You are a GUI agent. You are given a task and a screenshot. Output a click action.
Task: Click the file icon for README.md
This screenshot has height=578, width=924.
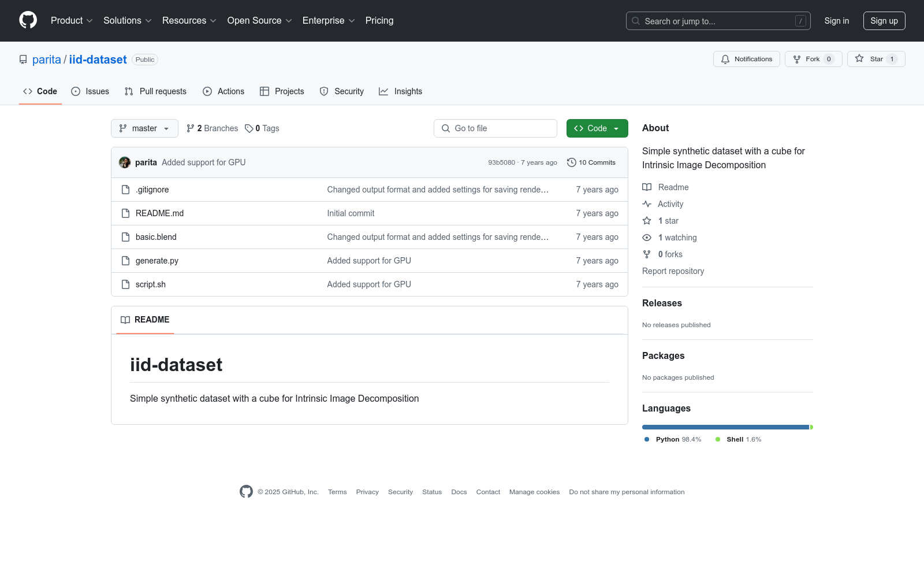125,213
